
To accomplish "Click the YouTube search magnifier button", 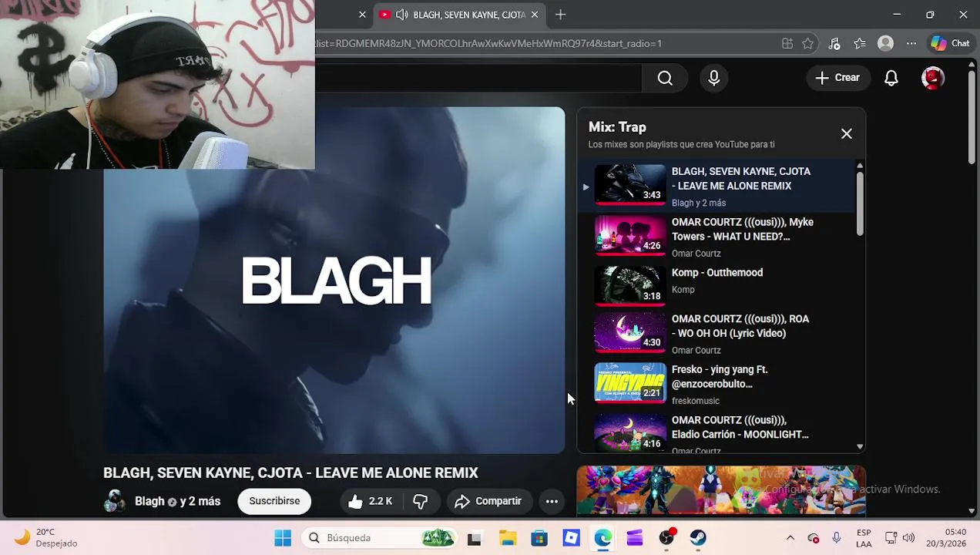I will point(665,78).
